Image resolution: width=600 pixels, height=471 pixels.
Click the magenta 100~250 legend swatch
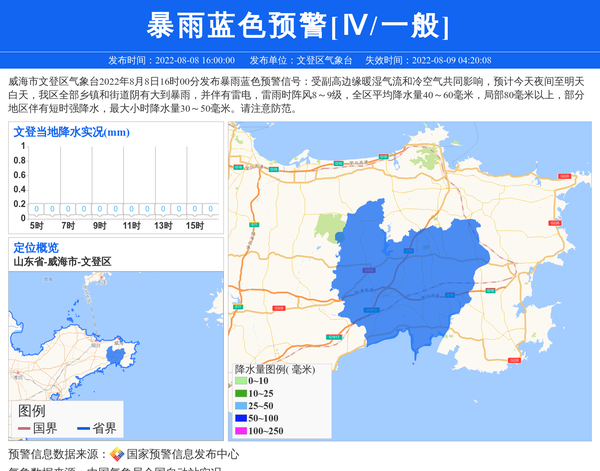tap(241, 431)
